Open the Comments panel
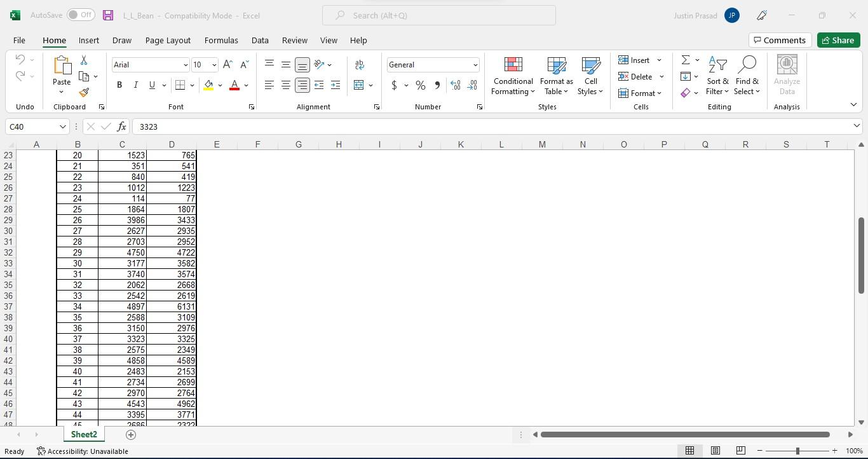The width and height of the screenshot is (868, 459). [780, 40]
